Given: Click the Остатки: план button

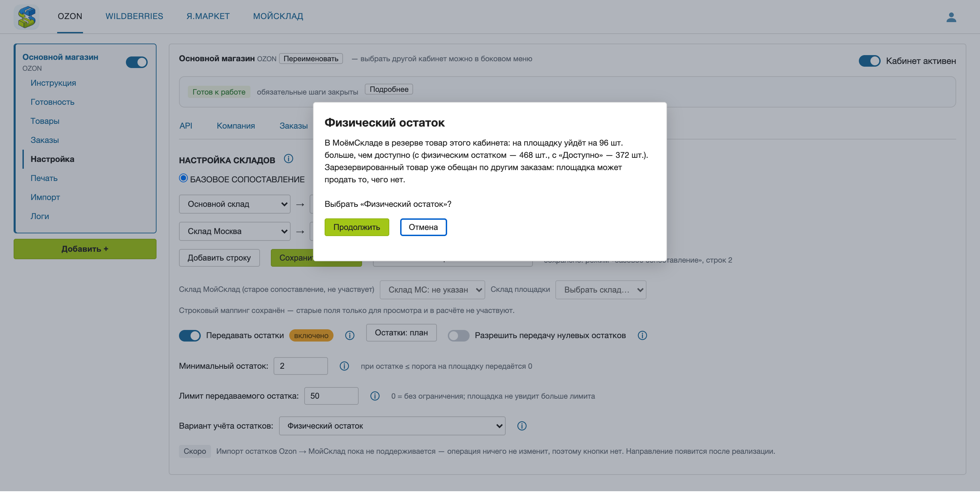Looking at the screenshot, I should (x=402, y=332).
